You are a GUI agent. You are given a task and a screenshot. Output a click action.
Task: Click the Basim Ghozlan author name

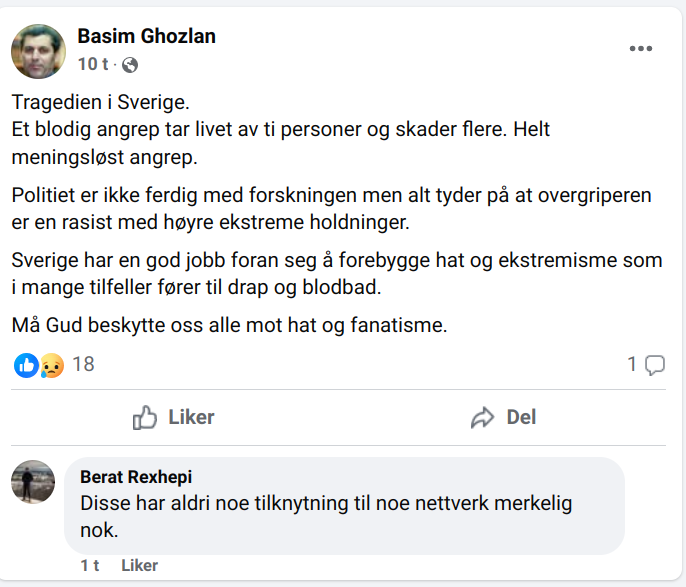point(147,37)
